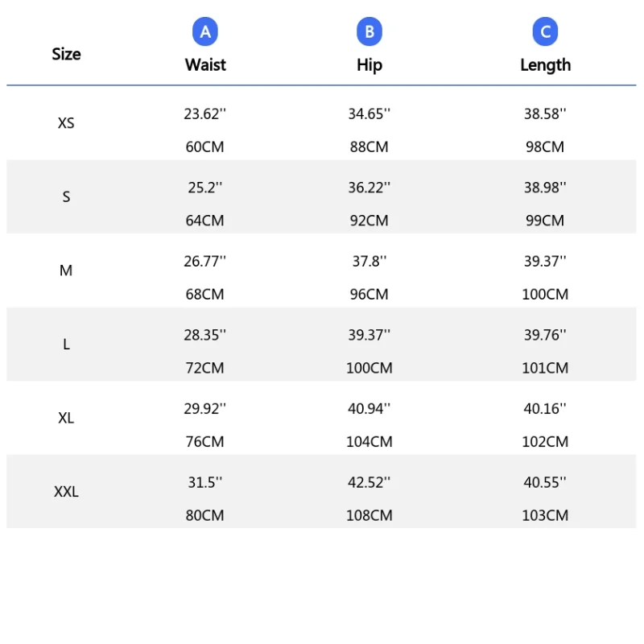Viewport: 644px width, 644px height.
Task: Select the Hip column header
Action: coord(369,65)
